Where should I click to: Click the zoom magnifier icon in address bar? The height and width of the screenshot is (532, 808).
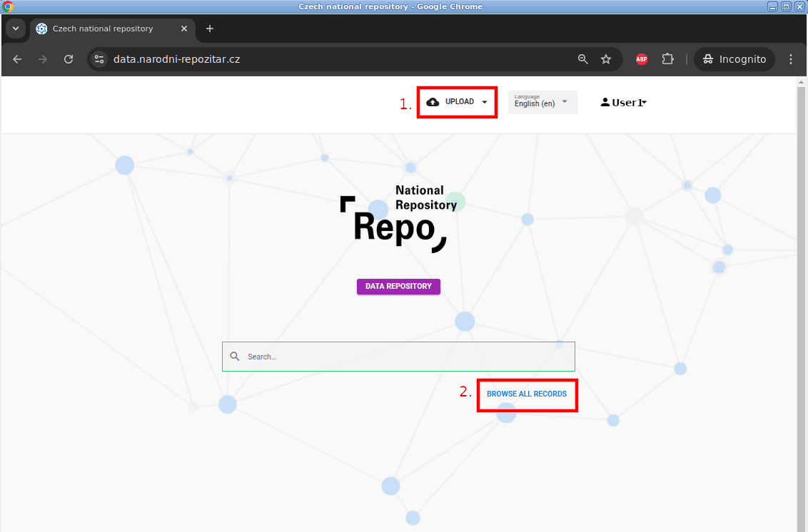click(583, 59)
